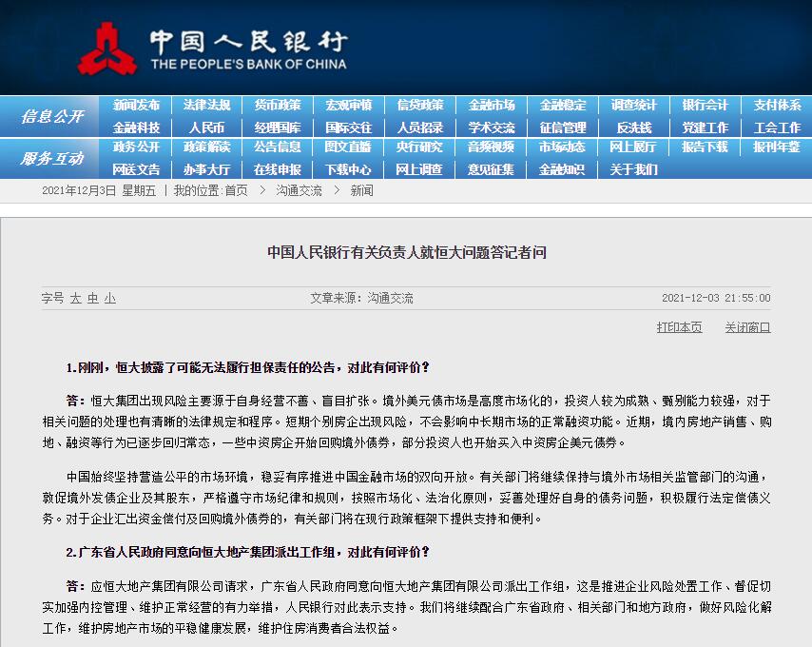Open the 法律法规 menu item

coord(206,106)
